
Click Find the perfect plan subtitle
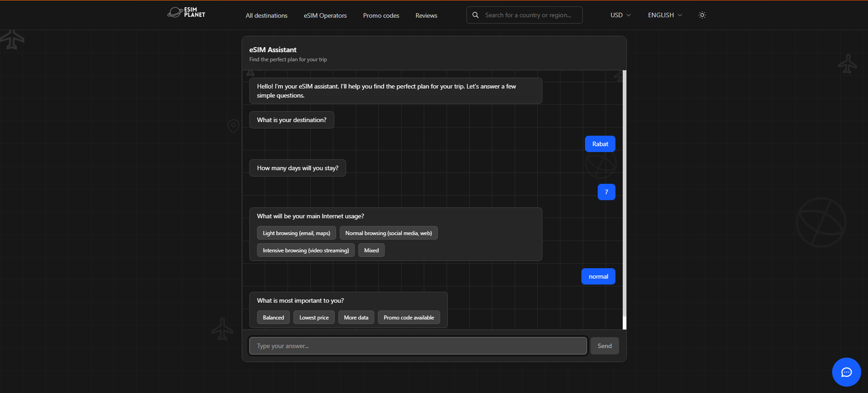click(288, 59)
